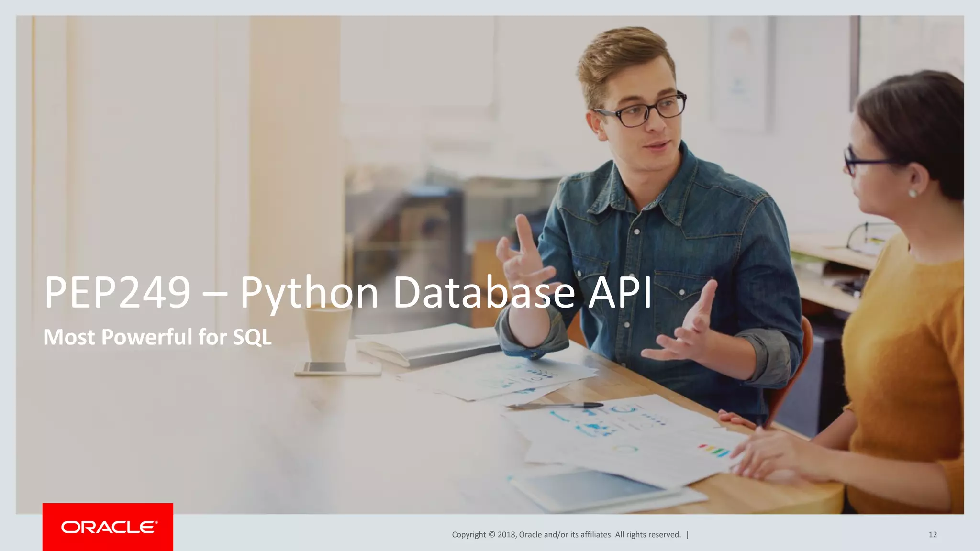Click the colored bar chart on paper
Viewport: 980px width, 551px height.
[x=714, y=451]
